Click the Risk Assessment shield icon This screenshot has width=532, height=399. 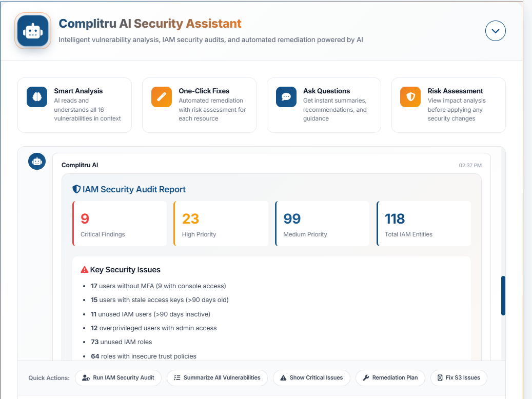tap(410, 97)
